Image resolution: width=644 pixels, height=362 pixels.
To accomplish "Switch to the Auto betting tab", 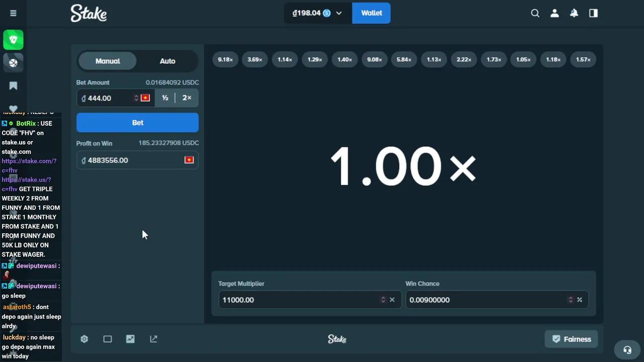I will (x=168, y=61).
